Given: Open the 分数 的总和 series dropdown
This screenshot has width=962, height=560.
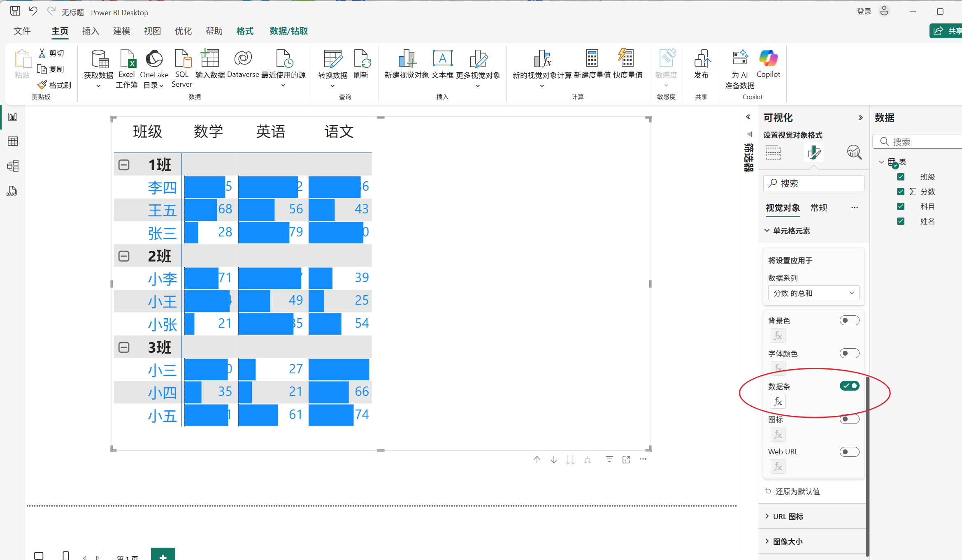Looking at the screenshot, I should pyautogui.click(x=813, y=293).
